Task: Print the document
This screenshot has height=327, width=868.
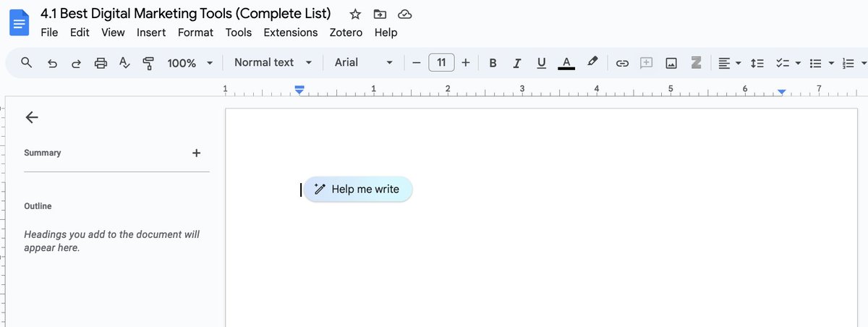Action: [101, 63]
